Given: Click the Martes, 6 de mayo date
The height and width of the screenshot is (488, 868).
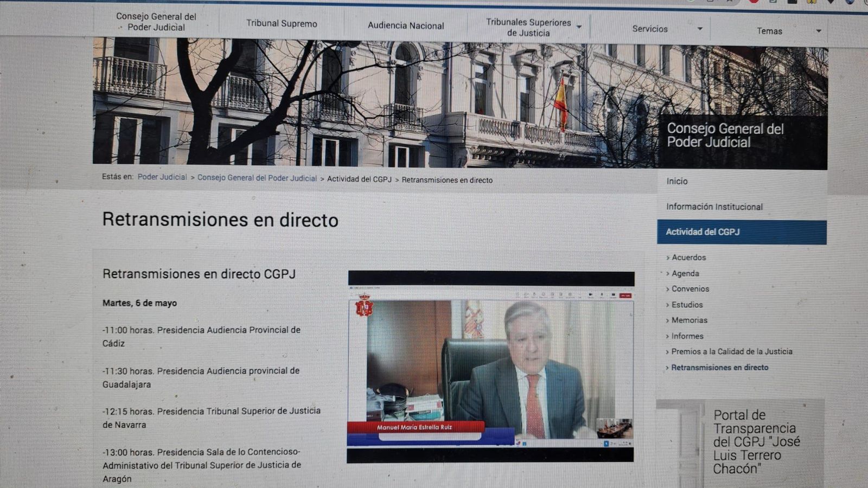Looking at the screenshot, I should tap(139, 303).
